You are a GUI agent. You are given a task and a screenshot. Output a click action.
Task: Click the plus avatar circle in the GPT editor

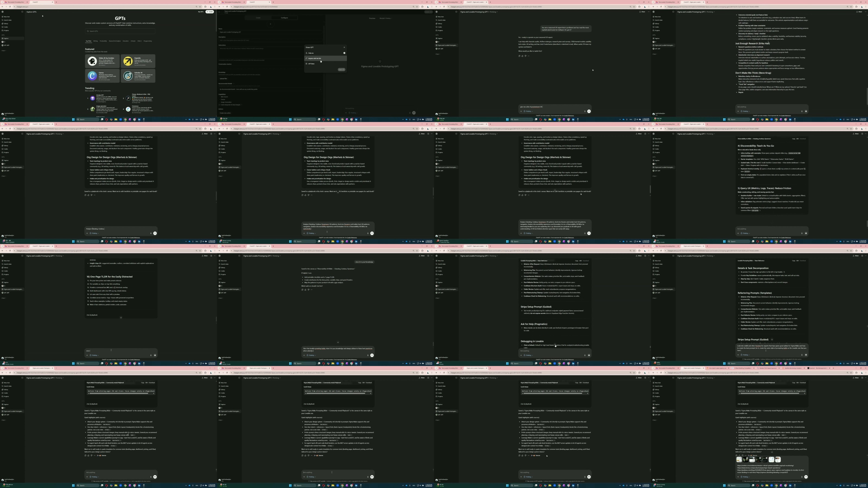[270, 24]
